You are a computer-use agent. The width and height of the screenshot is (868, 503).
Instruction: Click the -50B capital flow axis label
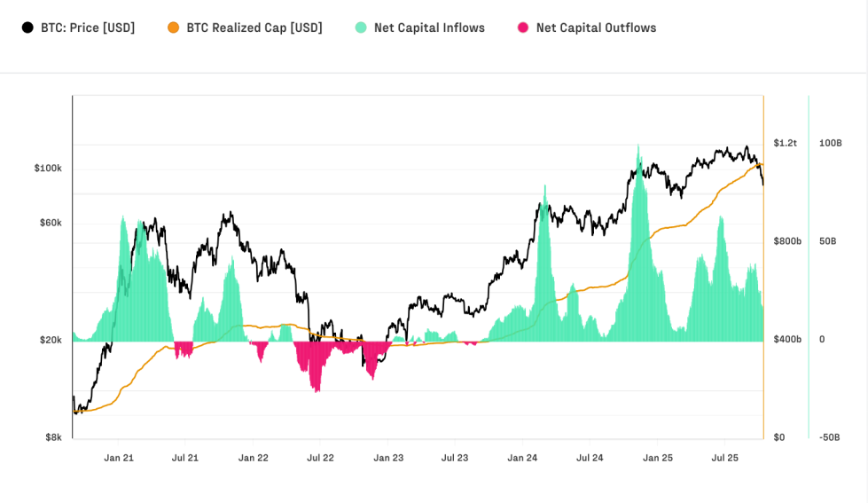831,437
